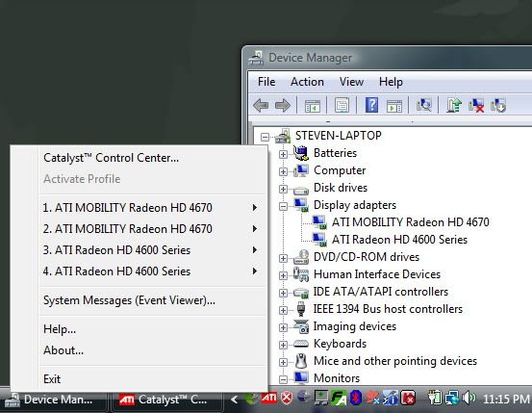Open the View menu in Device Manager
This screenshot has width=532, height=413.
[x=351, y=82]
